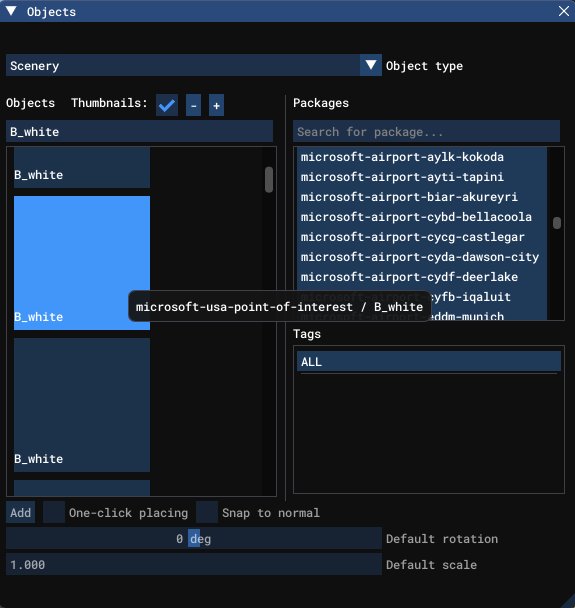Click the Default rotation slider

click(x=193, y=539)
